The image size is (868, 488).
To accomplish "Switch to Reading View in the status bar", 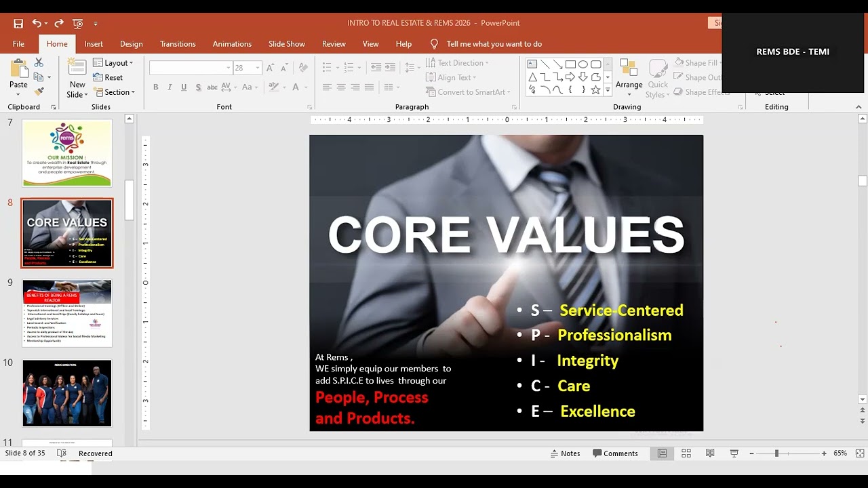I will 710,453.
